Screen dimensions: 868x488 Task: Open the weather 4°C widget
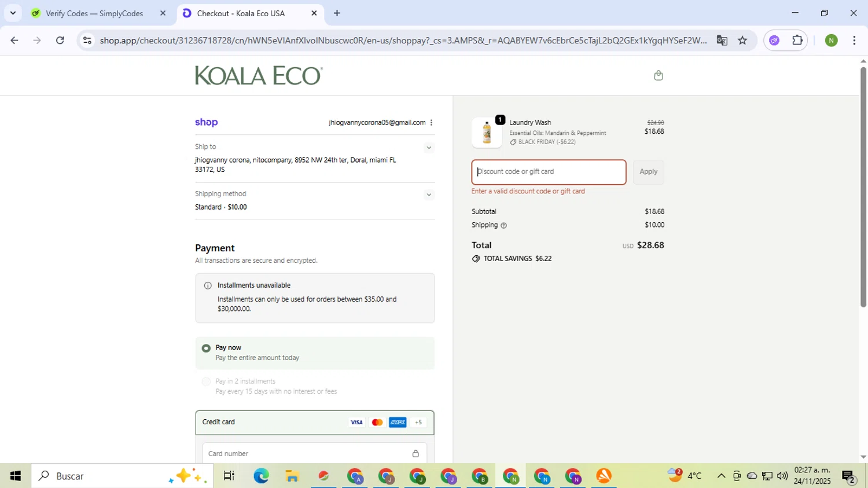click(685, 476)
